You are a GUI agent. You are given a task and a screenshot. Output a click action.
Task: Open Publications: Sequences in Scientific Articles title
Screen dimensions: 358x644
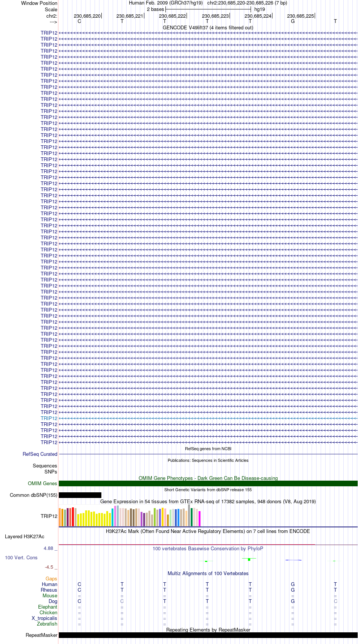click(x=208, y=460)
